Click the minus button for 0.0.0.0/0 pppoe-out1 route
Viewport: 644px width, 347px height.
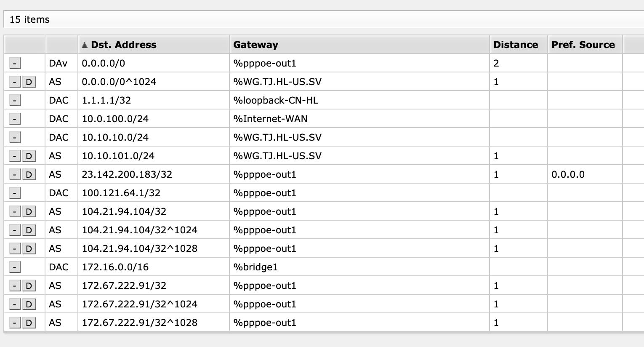pyautogui.click(x=15, y=63)
